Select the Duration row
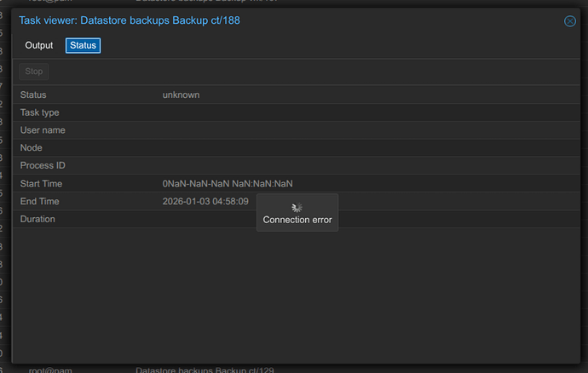The width and height of the screenshot is (588, 373). pos(37,220)
